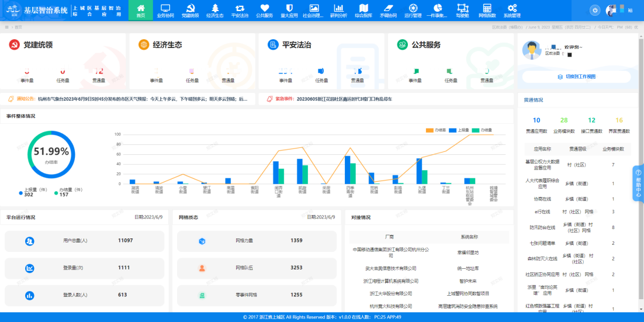Open the 综合指挥 map icon
The width and height of the screenshot is (644, 322).
[363, 11]
